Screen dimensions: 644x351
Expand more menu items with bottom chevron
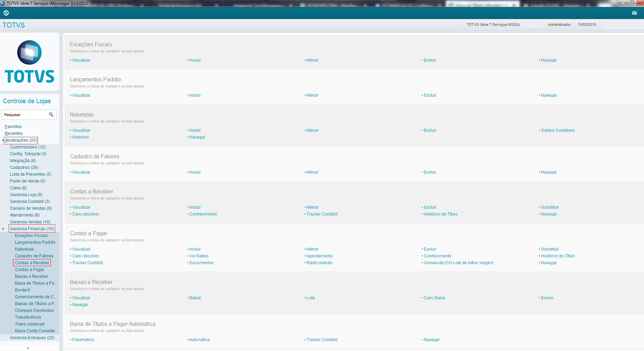(28, 348)
